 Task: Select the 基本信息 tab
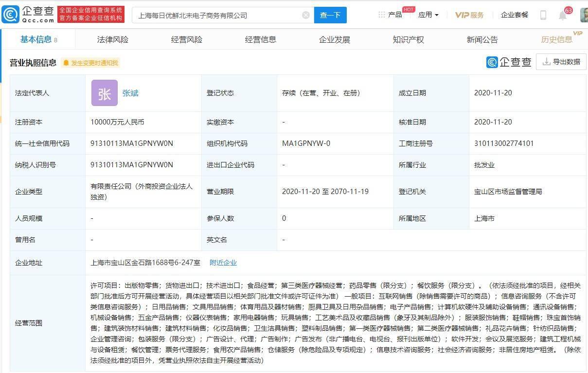(x=38, y=39)
